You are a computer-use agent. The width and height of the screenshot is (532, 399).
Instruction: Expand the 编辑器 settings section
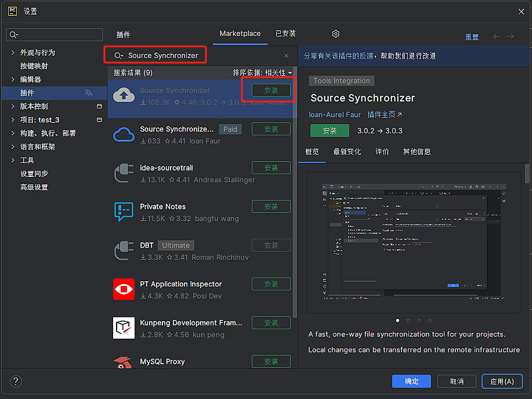point(13,79)
